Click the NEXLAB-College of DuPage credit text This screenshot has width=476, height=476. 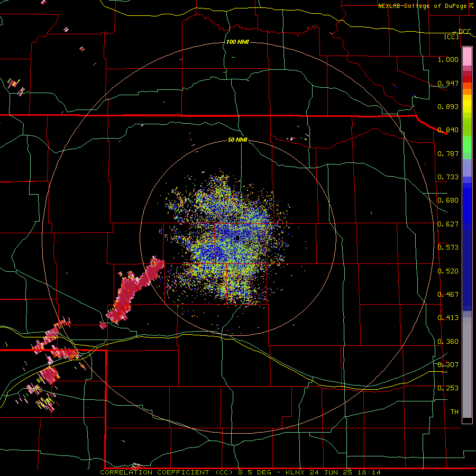[x=423, y=6]
